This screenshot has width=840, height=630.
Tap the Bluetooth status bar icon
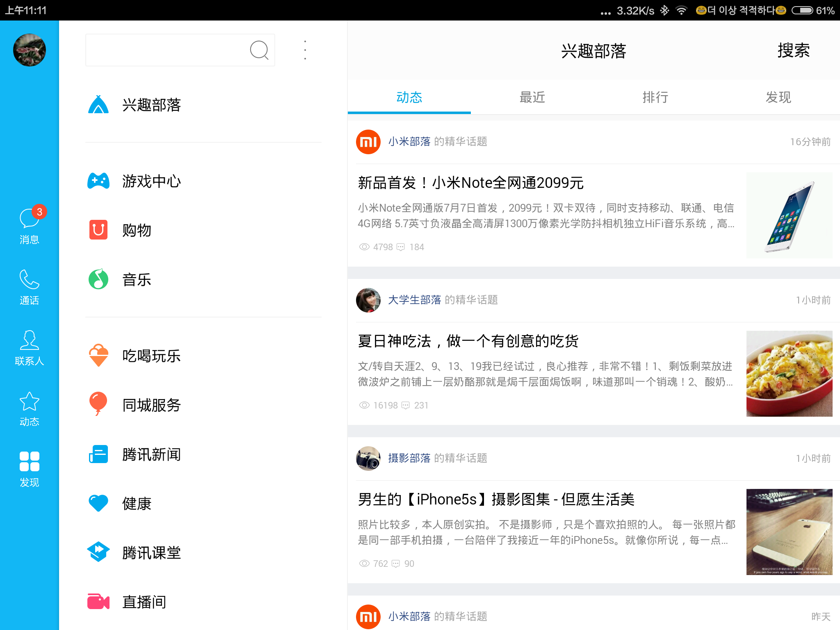664,10
